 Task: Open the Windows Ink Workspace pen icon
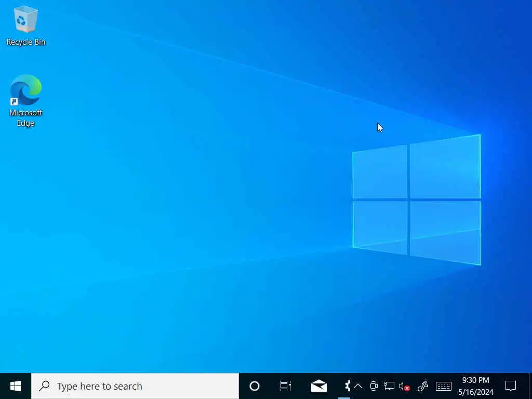(x=423, y=386)
